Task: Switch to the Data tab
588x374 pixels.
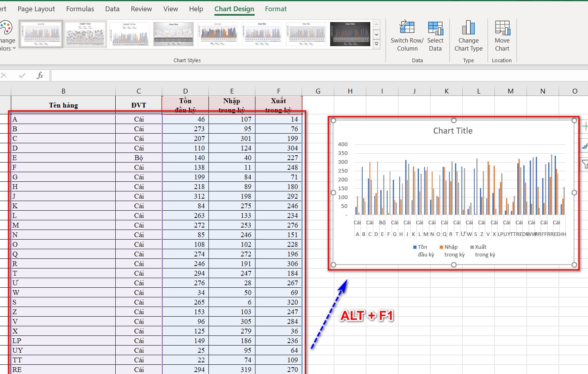Action: (x=112, y=9)
